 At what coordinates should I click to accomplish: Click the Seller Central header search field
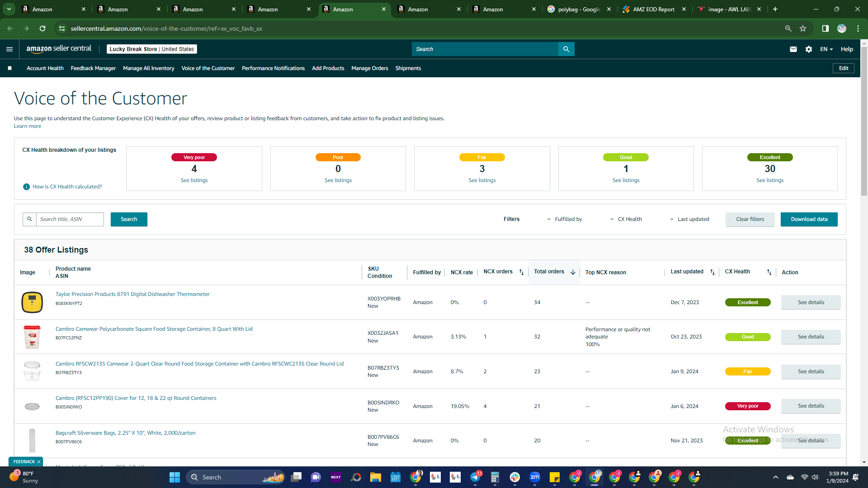[485, 49]
